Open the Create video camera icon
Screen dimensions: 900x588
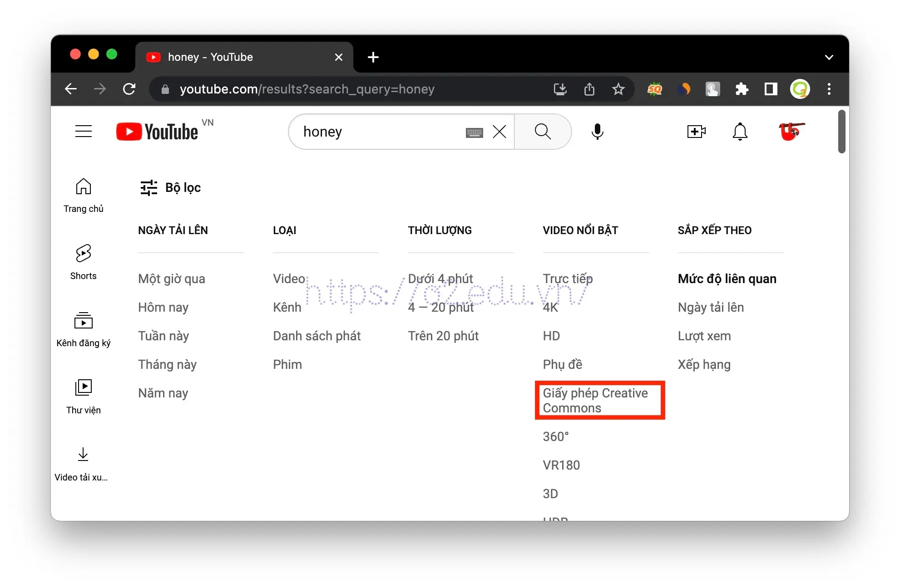tap(696, 132)
